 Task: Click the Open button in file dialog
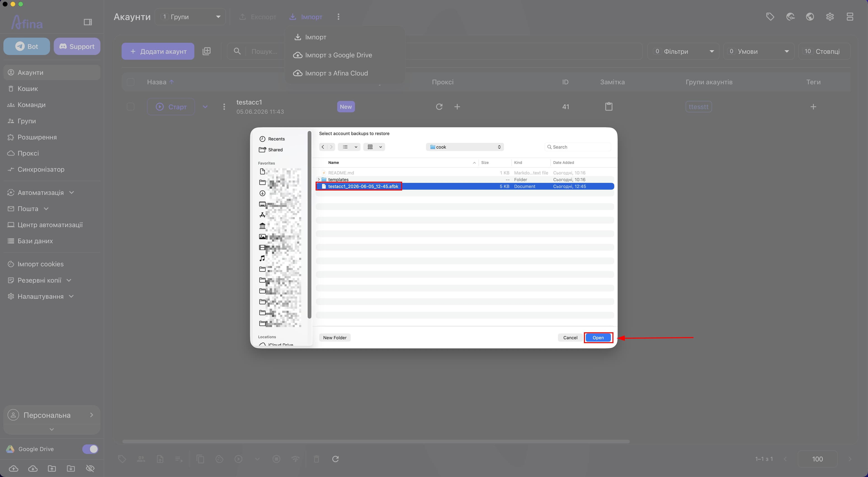coord(598,338)
